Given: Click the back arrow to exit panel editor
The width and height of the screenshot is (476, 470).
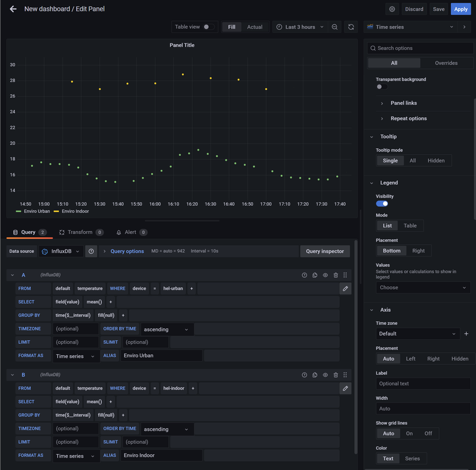Looking at the screenshot, I should coord(13,9).
